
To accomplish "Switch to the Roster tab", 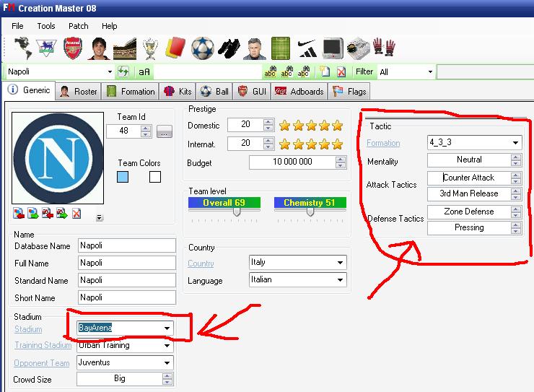I will [79, 91].
